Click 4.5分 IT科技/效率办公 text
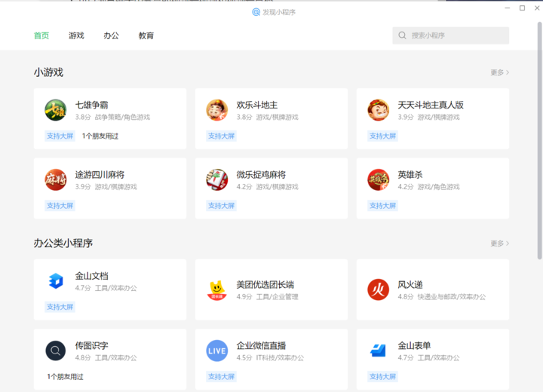The image size is (543, 392). pos(270,358)
